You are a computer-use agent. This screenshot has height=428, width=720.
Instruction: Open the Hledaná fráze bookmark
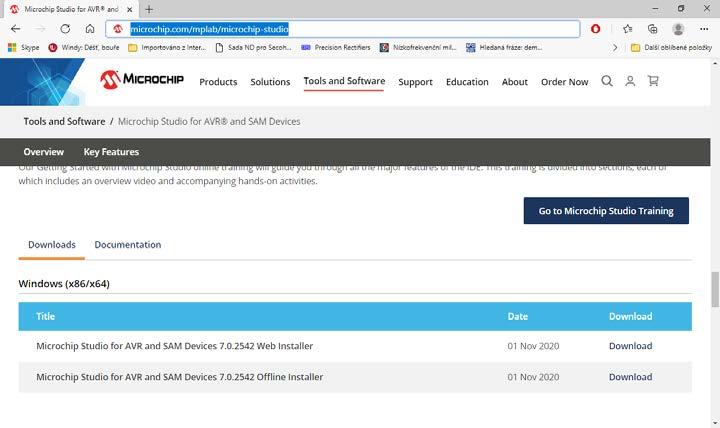pos(504,47)
